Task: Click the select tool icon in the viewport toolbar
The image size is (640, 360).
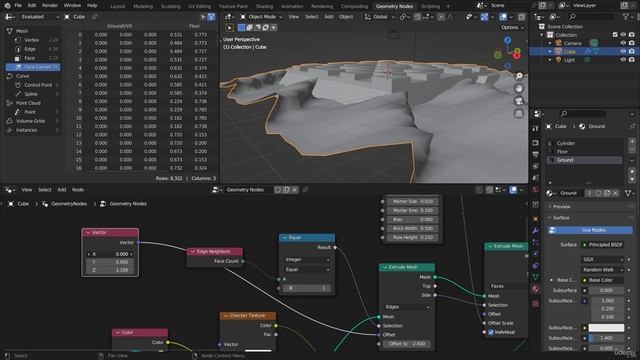Action: [x=229, y=28]
